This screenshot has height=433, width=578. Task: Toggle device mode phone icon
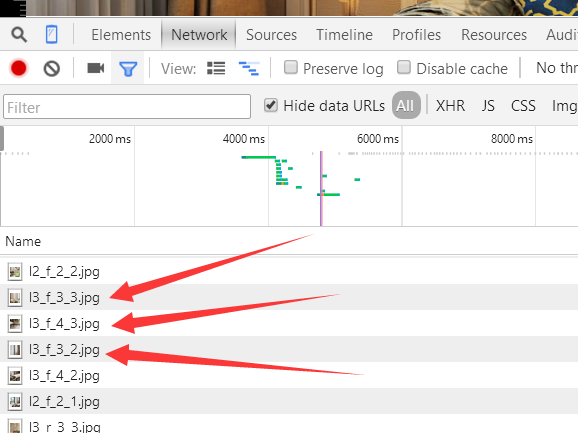[x=51, y=34]
